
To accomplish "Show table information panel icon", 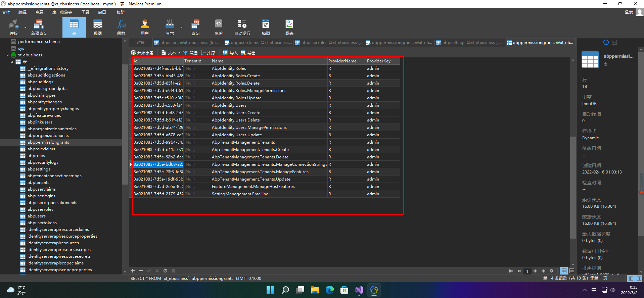I will pos(606,42).
